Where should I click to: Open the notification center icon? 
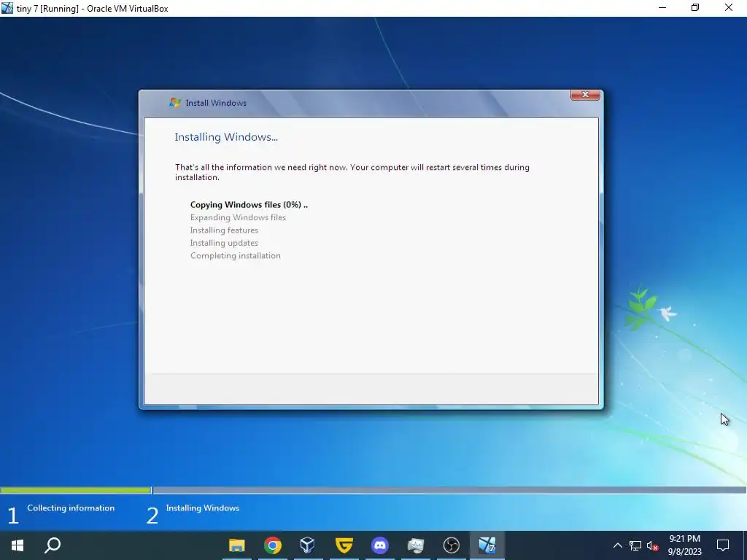click(x=723, y=545)
